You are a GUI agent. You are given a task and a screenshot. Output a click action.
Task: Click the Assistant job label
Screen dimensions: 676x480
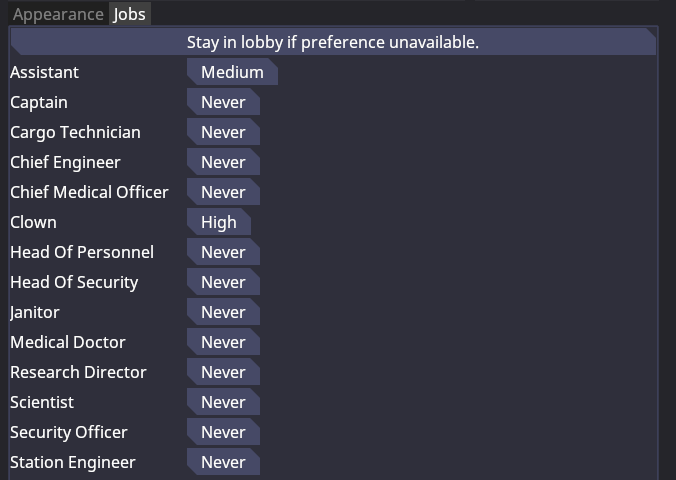[44, 72]
